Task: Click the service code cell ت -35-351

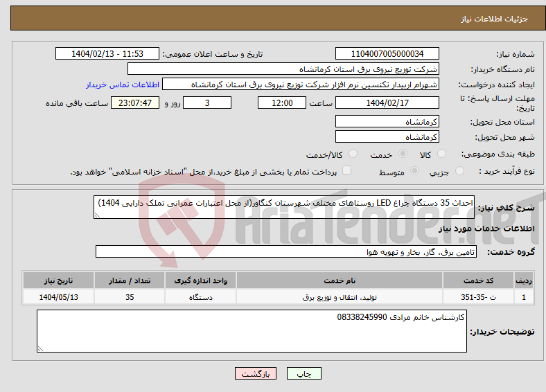Action: 479,297
